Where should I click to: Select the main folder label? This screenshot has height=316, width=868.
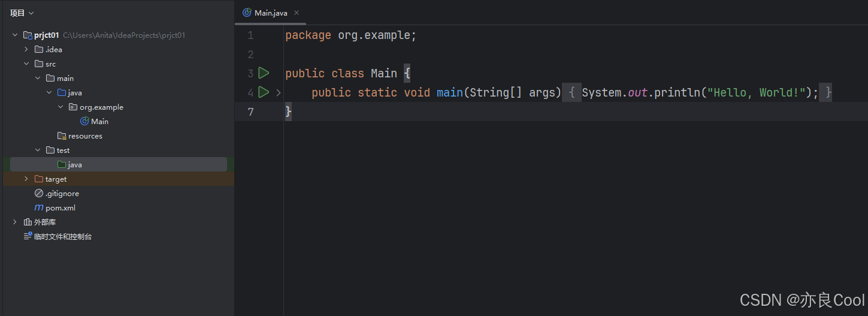65,79
